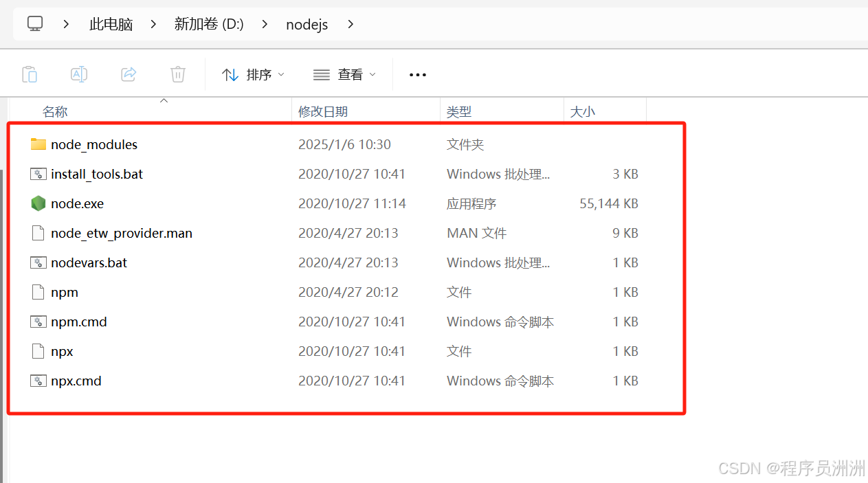The width and height of the screenshot is (868, 483).
Task: Sort by the 修改日期 column header
Action: click(323, 111)
